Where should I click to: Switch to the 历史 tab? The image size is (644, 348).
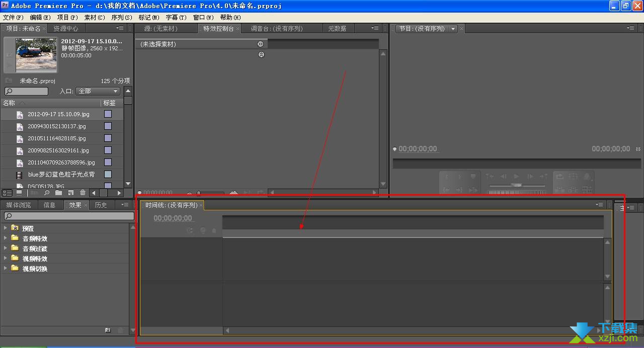click(101, 205)
